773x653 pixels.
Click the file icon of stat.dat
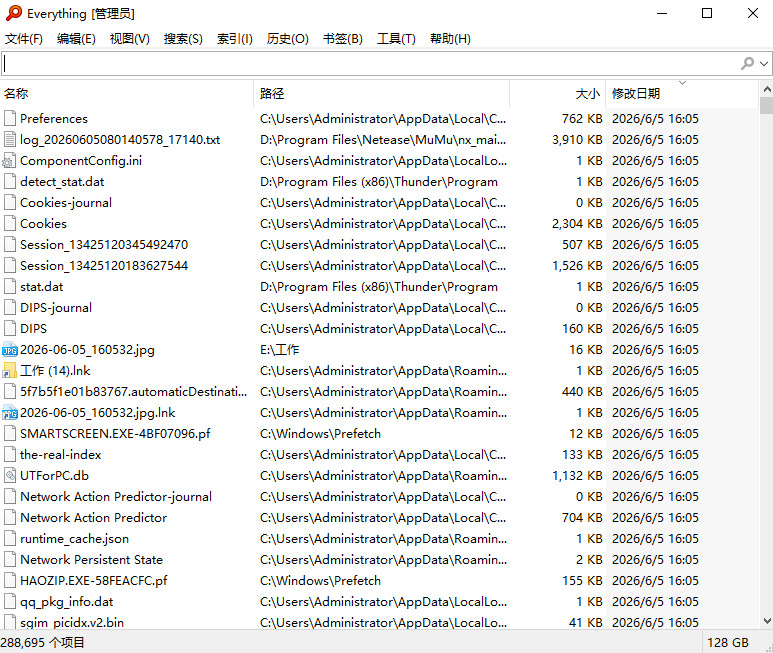10,286
